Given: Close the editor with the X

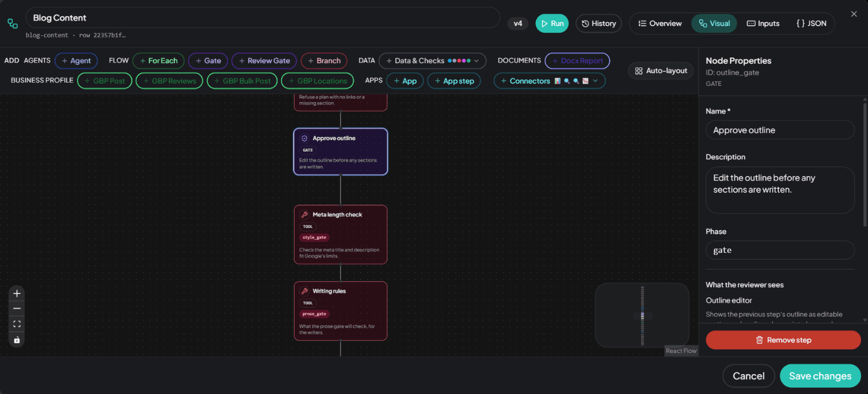Looking at the screenshot, I should [x=854, y=14].
